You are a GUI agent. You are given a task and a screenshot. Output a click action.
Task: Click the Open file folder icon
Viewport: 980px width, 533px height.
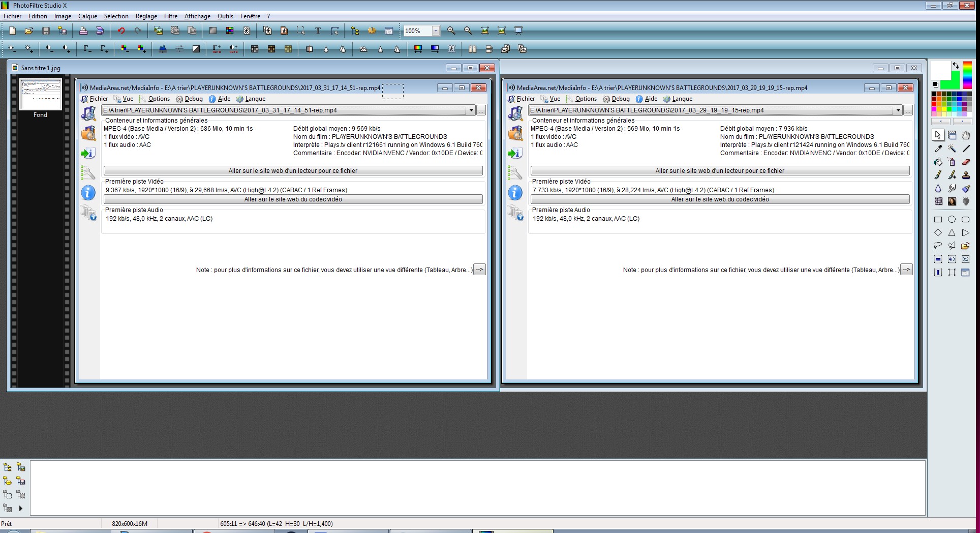point(29,31)
